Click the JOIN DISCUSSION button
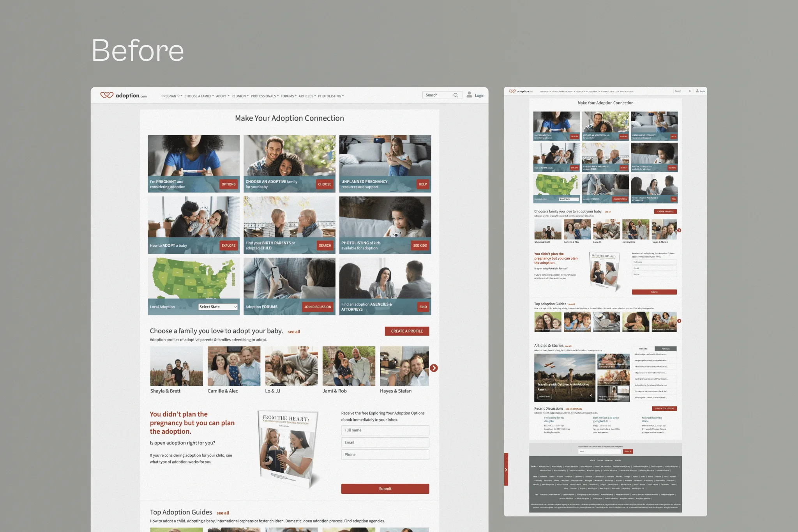The width and height of the screenshot is (798, 532). coord(318,307)
